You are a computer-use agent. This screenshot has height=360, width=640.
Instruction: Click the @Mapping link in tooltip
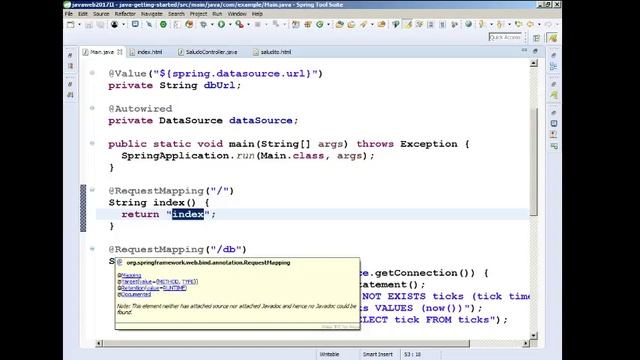pos(131,276)
